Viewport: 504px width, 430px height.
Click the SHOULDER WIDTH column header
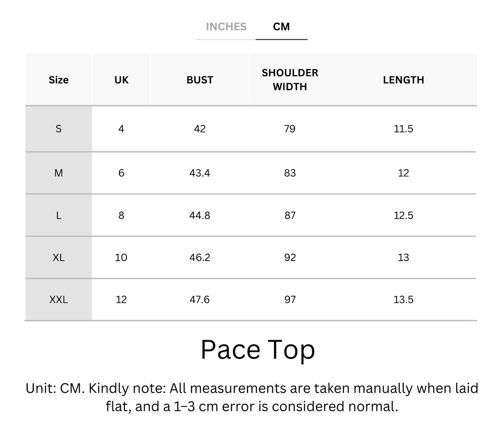tap(290, 80)
